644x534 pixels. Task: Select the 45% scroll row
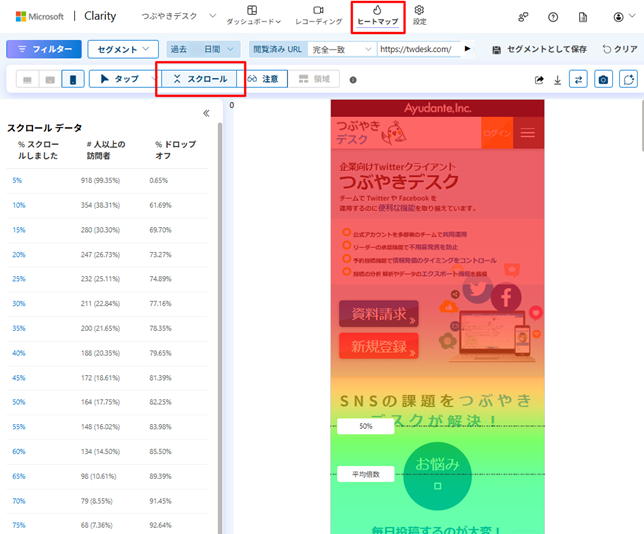point(107,377)
